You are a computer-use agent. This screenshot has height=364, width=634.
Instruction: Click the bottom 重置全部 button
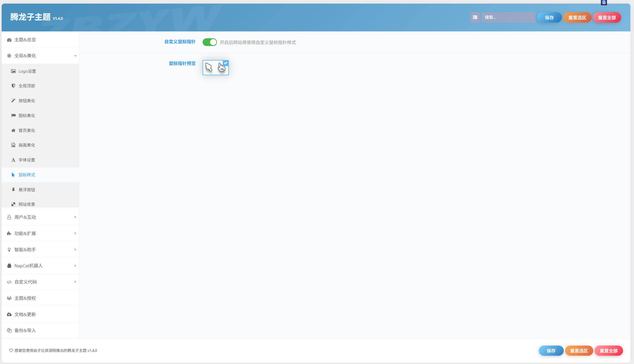(x=609, y=350)
